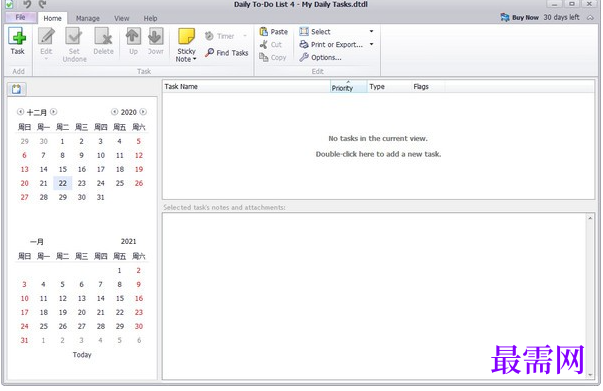Cut the selected task
Viewport: 603px width, 391px height.
pos(271,45)
